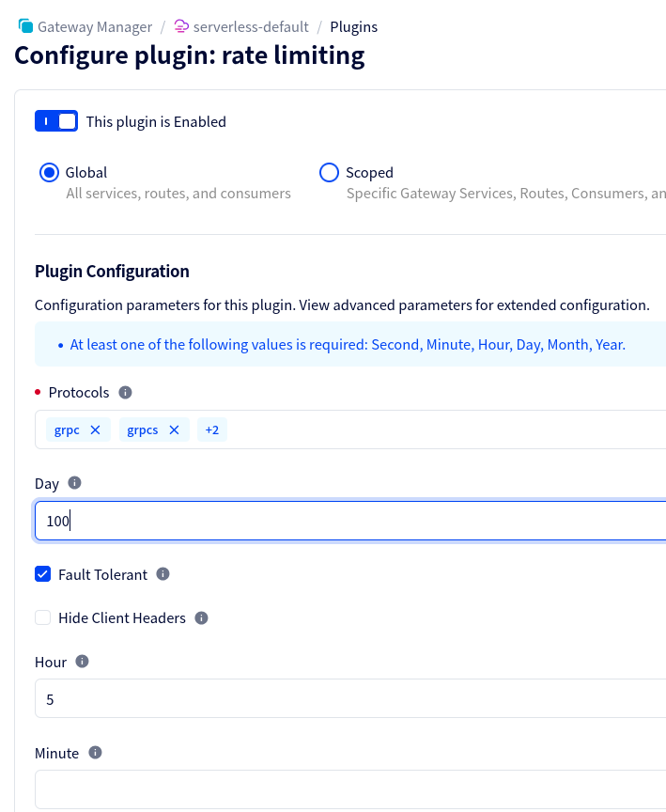The image size is (666, 812).
Task: Select the Global radio button
Action: [49, 173]
